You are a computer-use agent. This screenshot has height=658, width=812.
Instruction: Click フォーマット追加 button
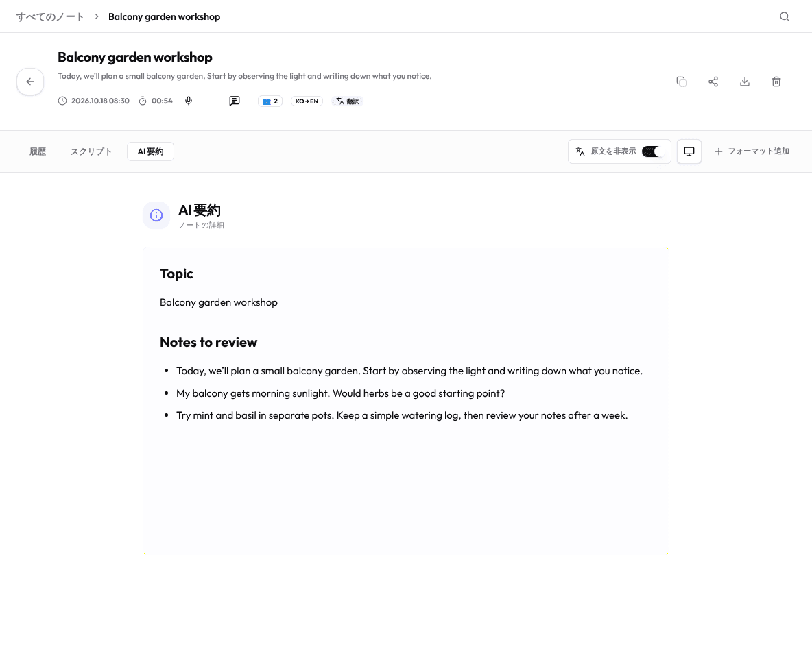[752, 151]
